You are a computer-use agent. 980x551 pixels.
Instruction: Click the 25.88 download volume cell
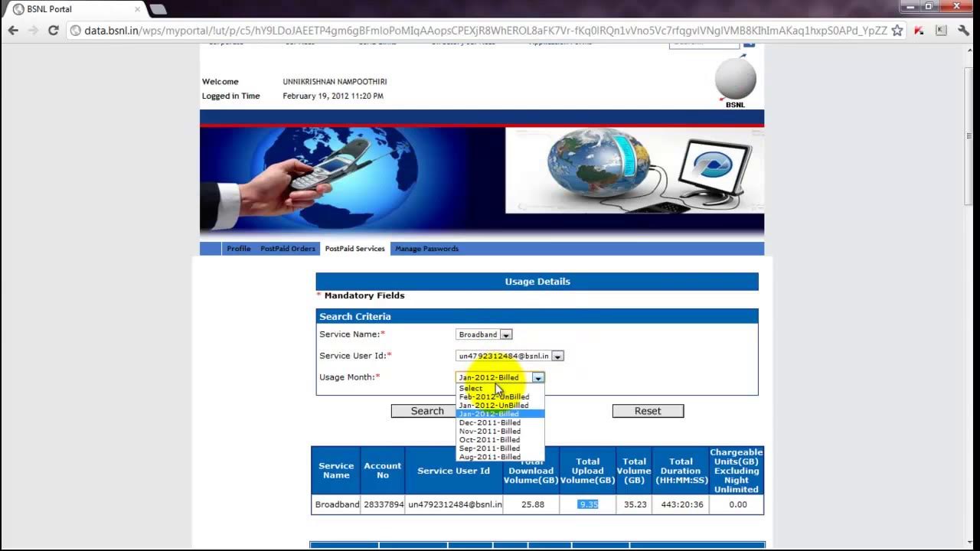click(x=532, y=504)
